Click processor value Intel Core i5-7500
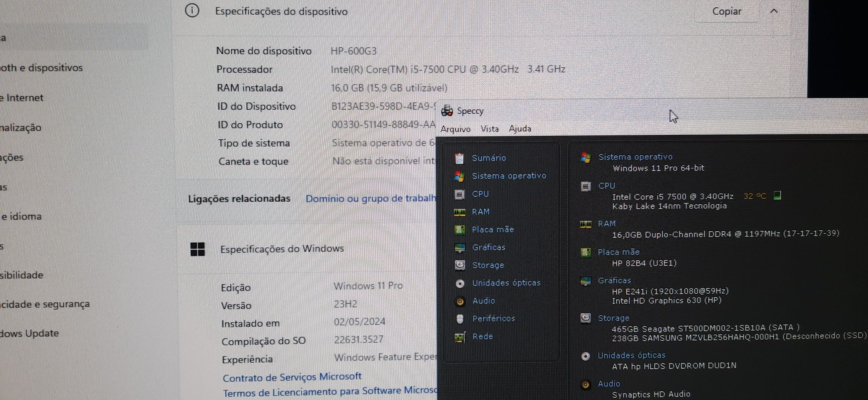 448,69
